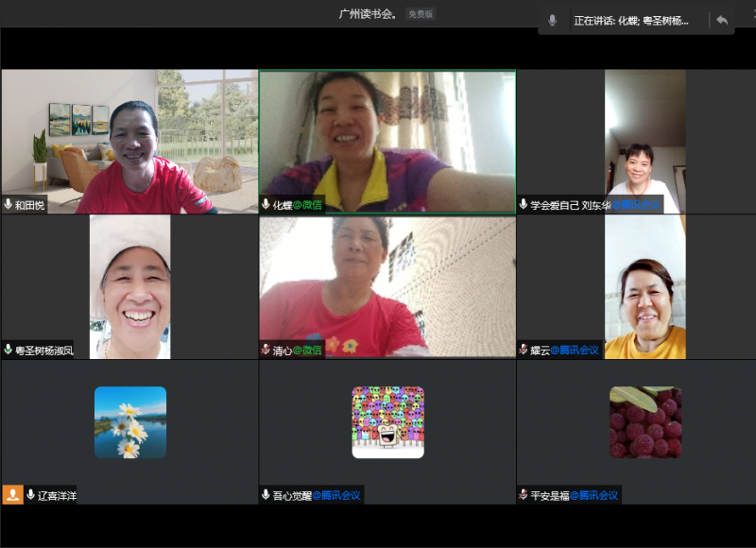
Task: Click the 耀云 name label
Action: 540,350
